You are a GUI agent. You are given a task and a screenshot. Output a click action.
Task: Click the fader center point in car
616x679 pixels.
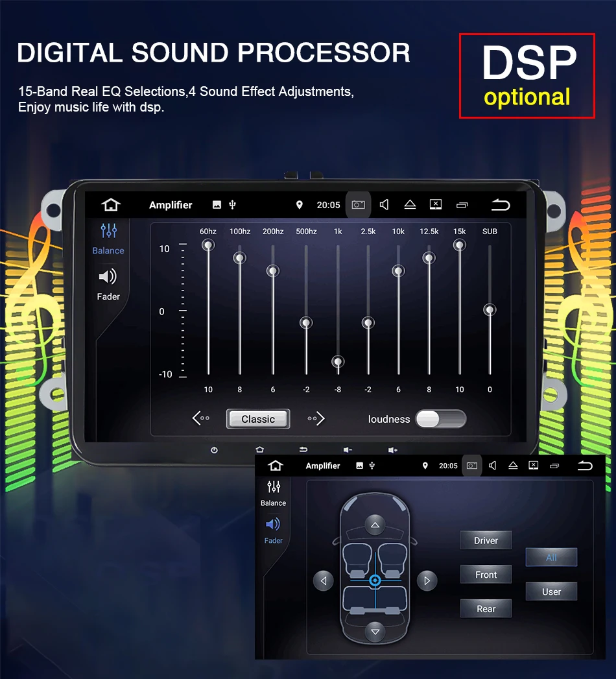coord(375,580)
